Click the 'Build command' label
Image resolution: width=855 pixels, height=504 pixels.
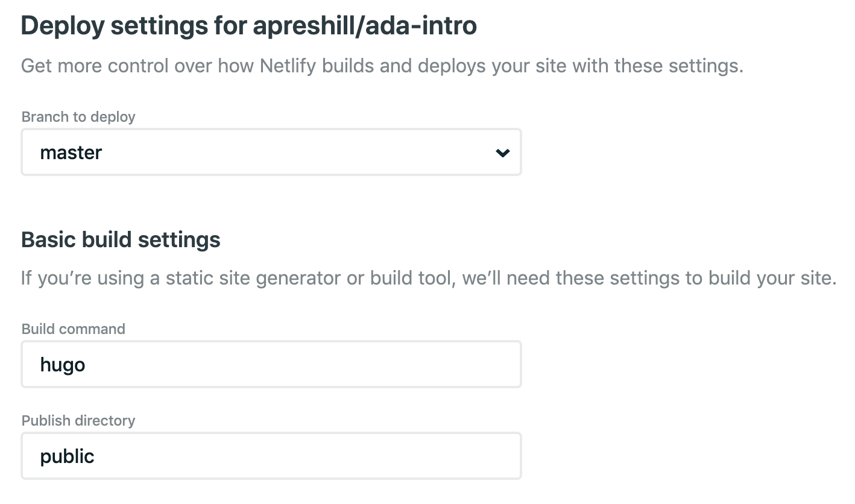click(74, 329)
